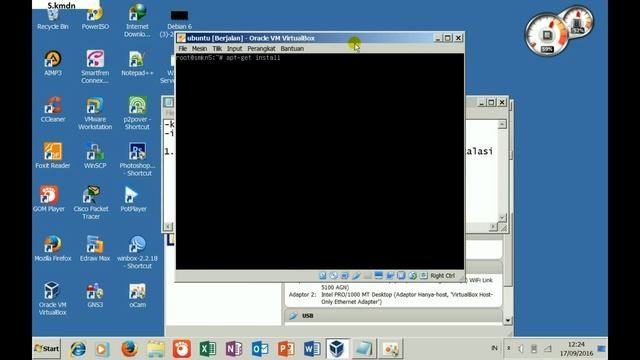Launch Excel from the taskbar
Viewport: 640px width, 360px height.
pyautogui.click(x=207, y=349)
